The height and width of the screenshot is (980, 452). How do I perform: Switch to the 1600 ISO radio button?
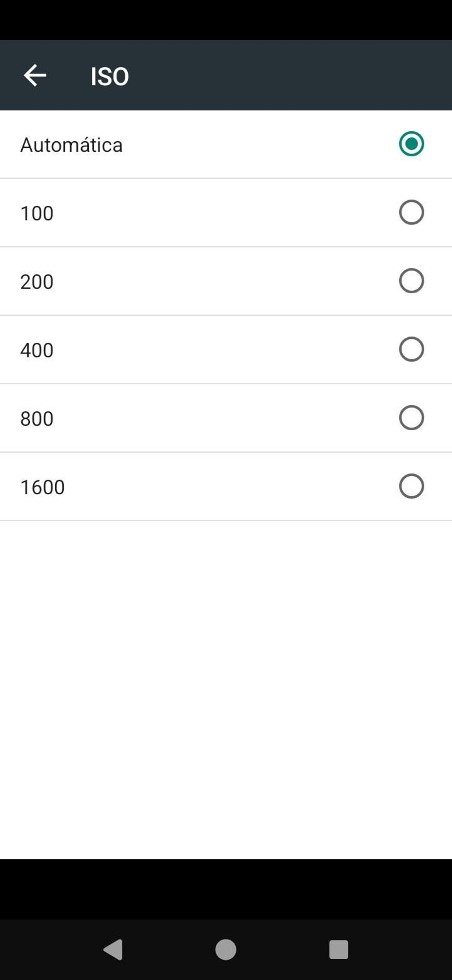411,486
